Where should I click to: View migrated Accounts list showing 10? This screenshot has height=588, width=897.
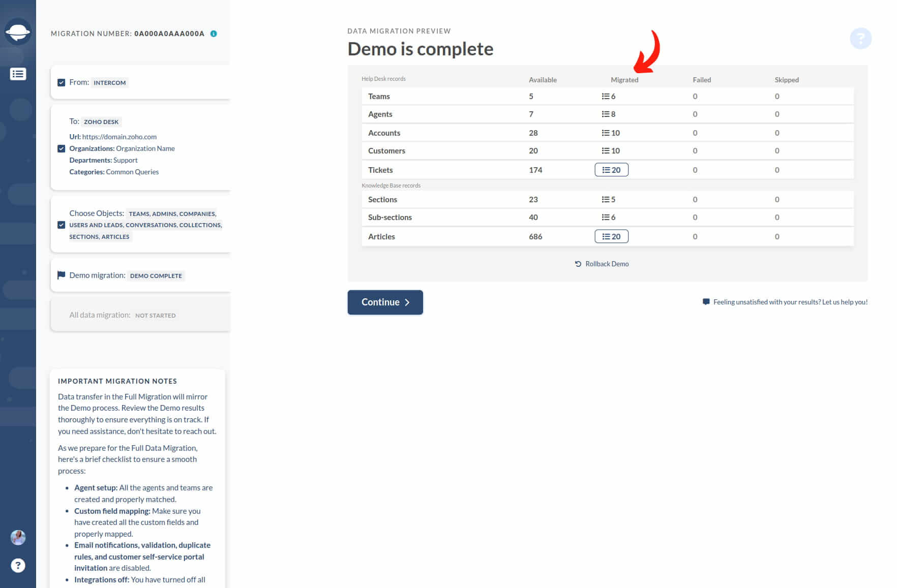coord(610,133)
